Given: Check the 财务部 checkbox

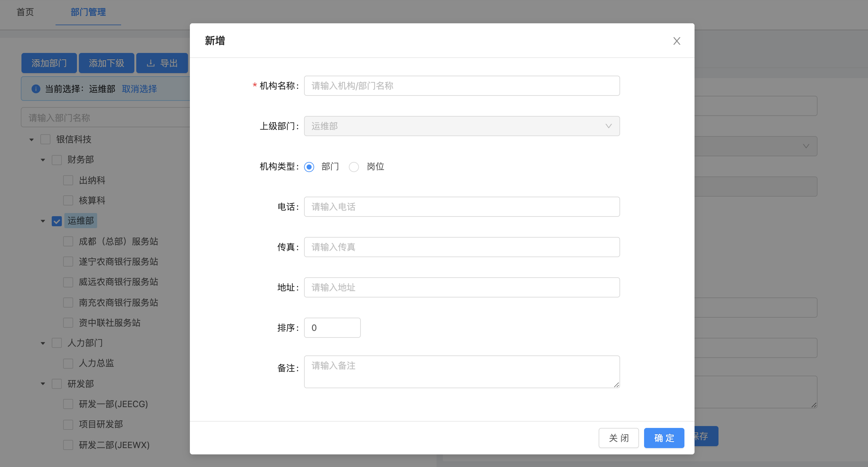Looking at the screenshot, I should coord(56,160).
